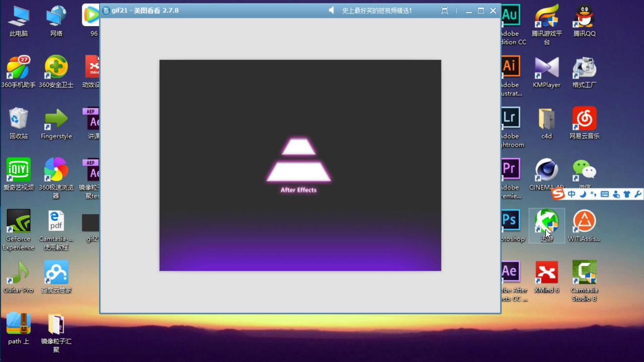Open the 回收站 recycle bin
This screenshot has height=362, width=644.
[19, 123]
